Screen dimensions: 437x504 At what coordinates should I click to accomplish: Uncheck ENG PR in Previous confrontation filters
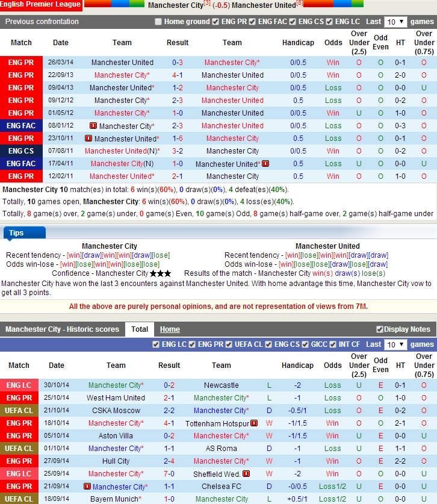[x=215, y=22]
